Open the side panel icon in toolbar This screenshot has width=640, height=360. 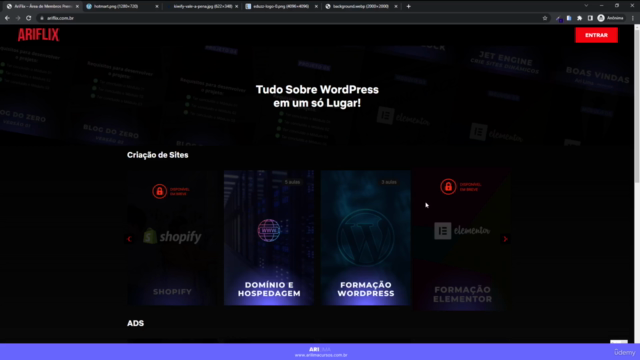(590, 18)
